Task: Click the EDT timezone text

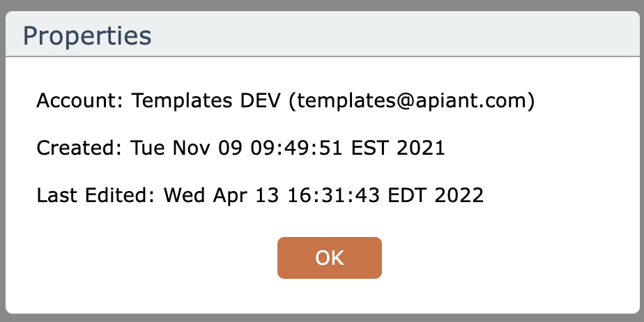Action: click(404, 195)
